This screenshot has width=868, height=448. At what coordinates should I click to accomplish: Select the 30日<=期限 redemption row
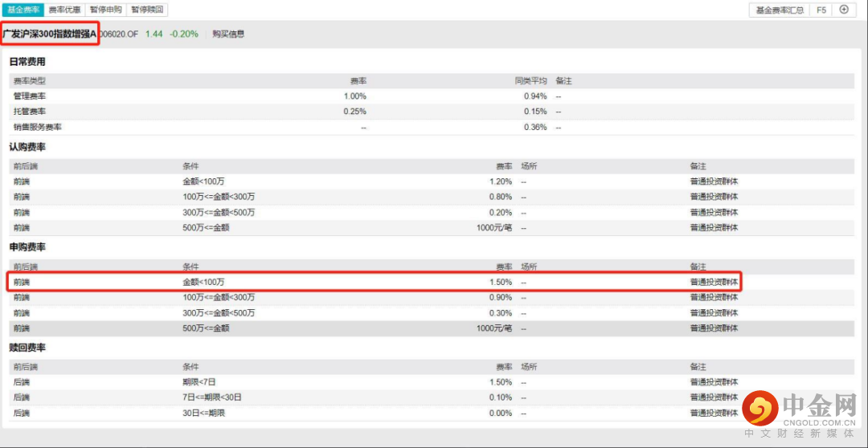click(x=373, y=413)
